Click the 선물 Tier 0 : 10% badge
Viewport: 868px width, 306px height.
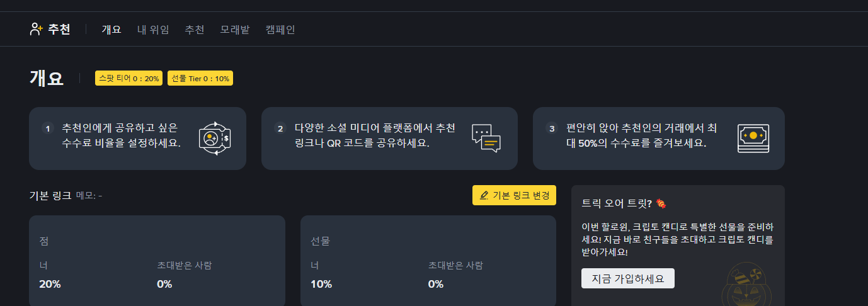point(200,79)
